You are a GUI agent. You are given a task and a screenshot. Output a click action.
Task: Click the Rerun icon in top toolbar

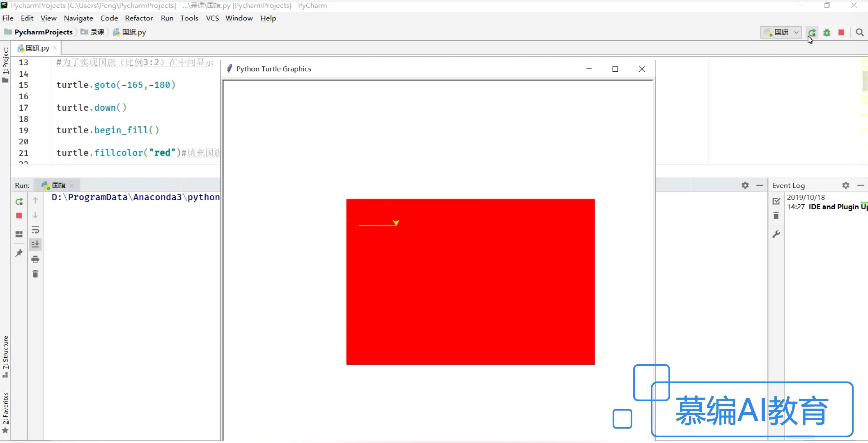(812, 32)
